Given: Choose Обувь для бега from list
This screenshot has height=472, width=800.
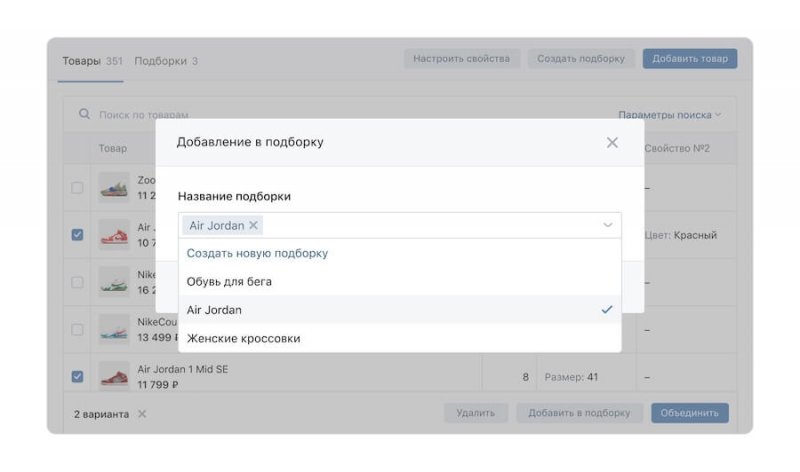Looking at the screenshot, I should pyautogui.click(x=229, y=282).
